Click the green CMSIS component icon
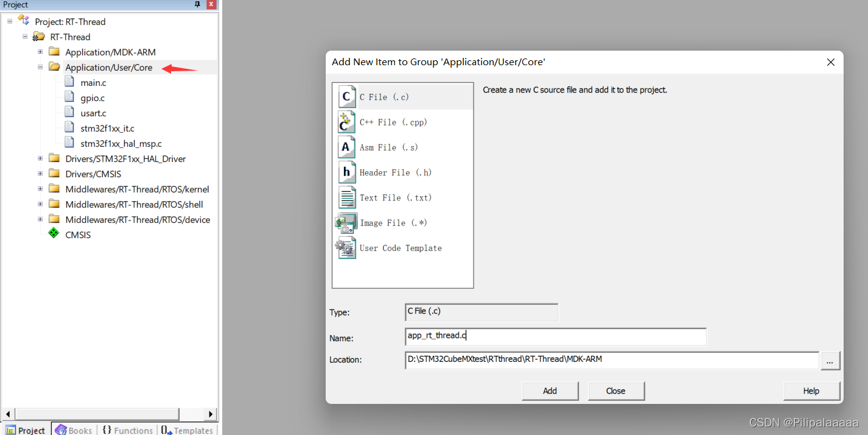This screenshot has width=868, height=435. [x=54, y=234]
